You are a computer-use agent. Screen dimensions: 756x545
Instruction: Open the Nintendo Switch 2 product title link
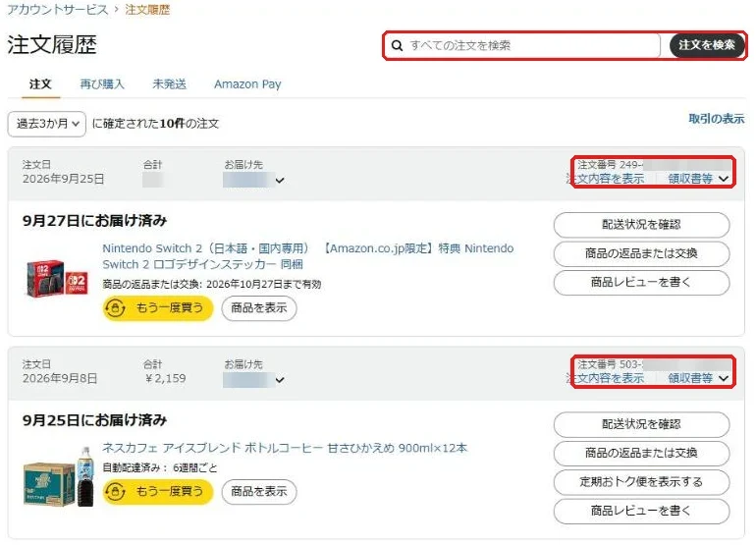(308, 256)
